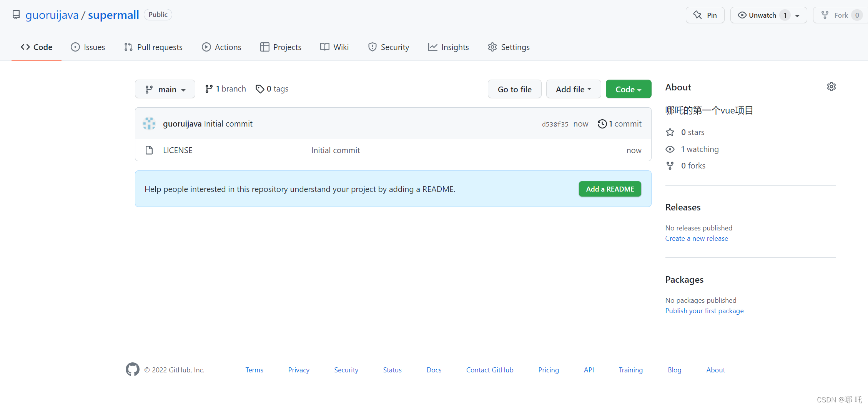Viewport: 868px width, 407px height.
Task: Open the Status footer link
Action: [x=392, y=370]
